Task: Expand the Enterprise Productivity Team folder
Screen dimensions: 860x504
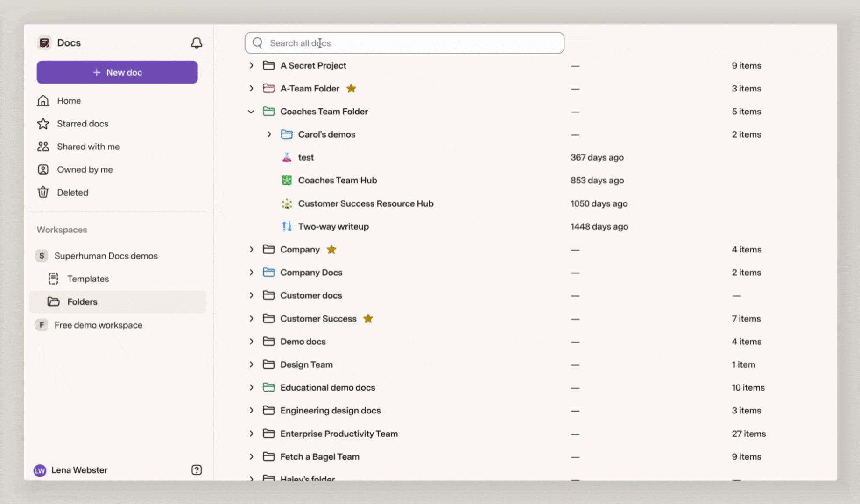Action: point(251,434)
